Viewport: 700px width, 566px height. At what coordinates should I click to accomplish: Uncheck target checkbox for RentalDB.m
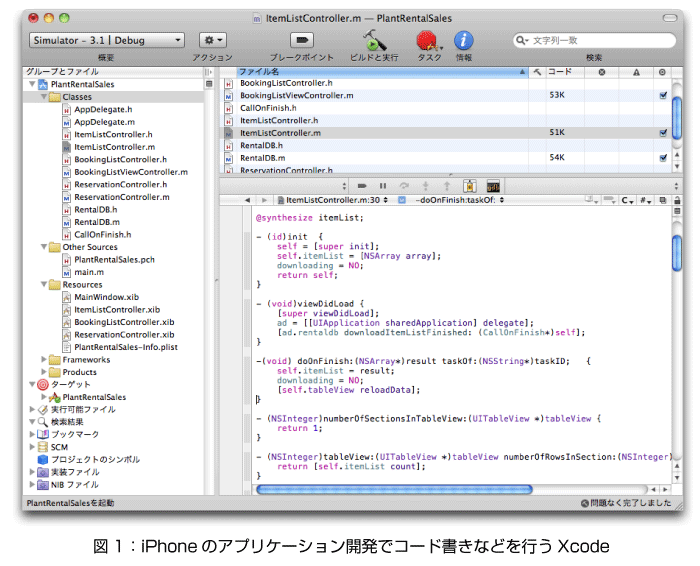click(x=663, y=157)
